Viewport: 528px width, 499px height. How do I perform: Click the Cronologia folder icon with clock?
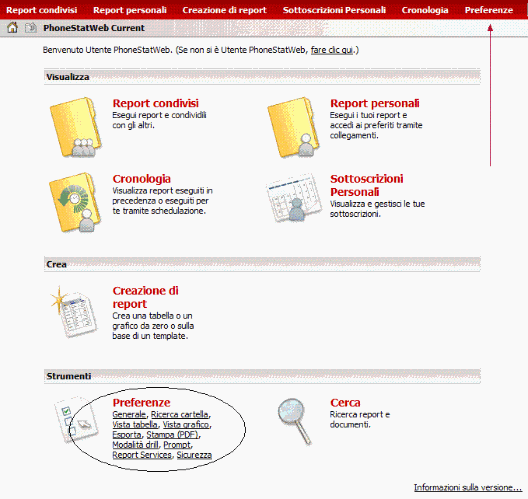click(75, 203)
